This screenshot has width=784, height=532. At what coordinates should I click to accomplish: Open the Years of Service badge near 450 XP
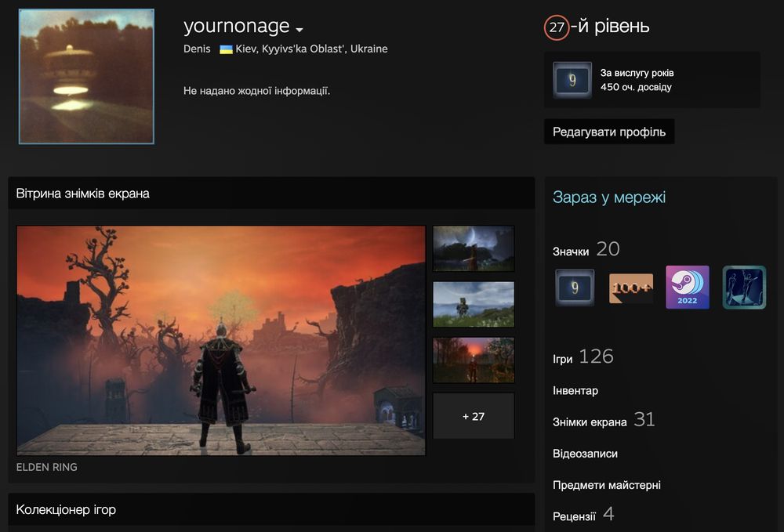point(572,80)
